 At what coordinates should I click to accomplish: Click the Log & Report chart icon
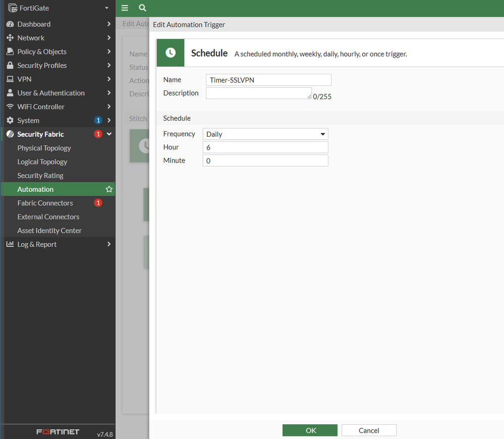[10, 244]
